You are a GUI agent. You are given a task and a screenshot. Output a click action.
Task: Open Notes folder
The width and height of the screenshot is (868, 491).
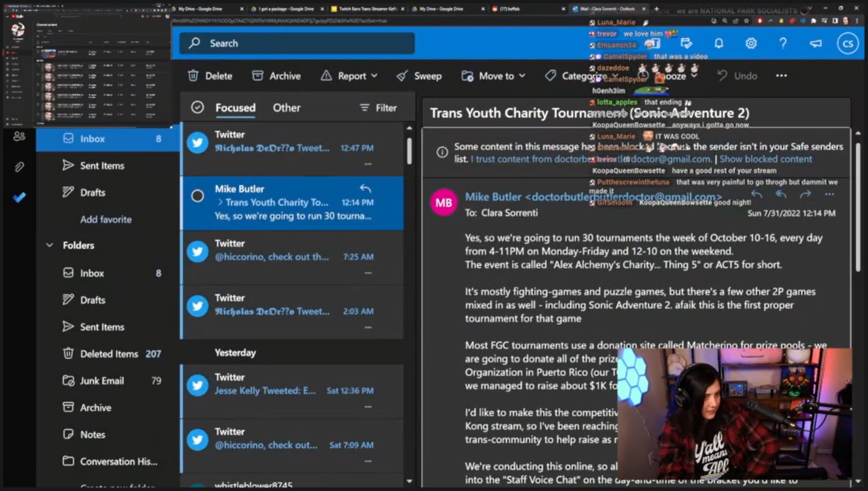pos(107,434)
